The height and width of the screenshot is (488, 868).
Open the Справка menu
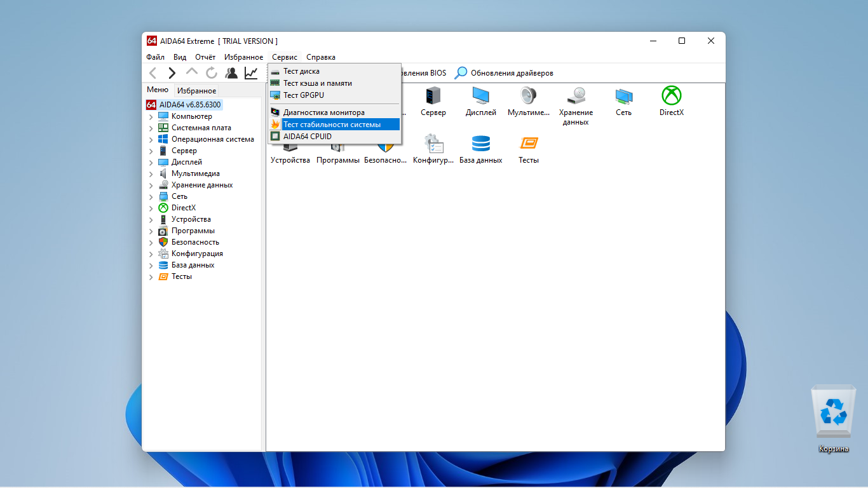coord(321,57)
